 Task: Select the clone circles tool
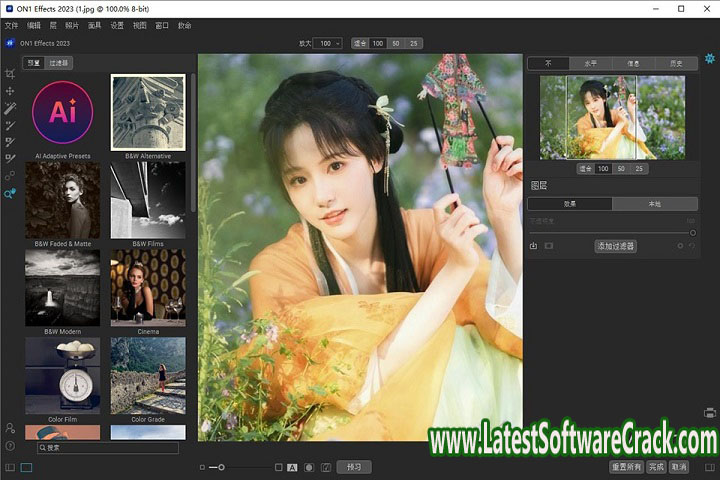coord(10,176)
